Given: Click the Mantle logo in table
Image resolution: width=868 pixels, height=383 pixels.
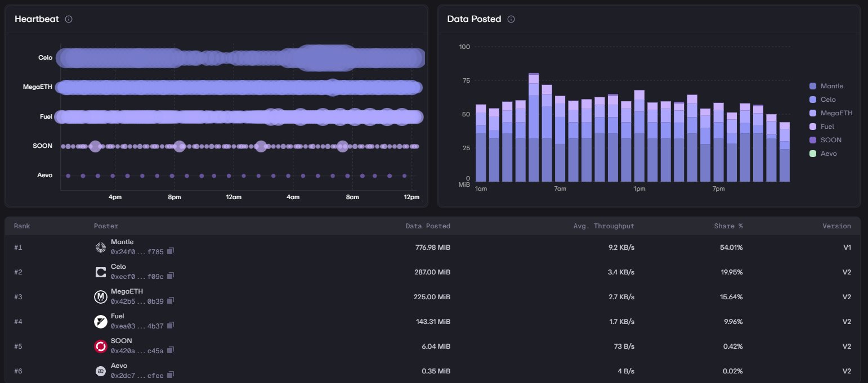Looking at the screenshot, I should pyautogui.click(x=101, y=247).
